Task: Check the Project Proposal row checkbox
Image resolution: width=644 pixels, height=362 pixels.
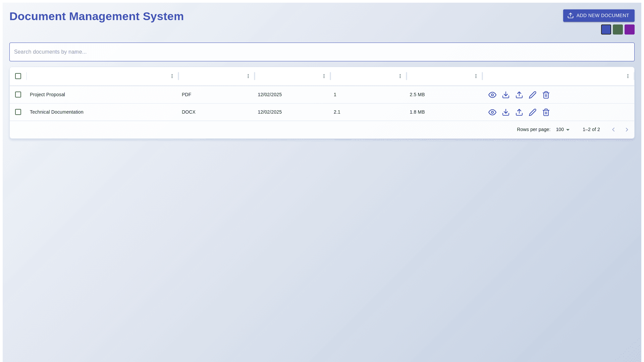Action: pos(18,95)
